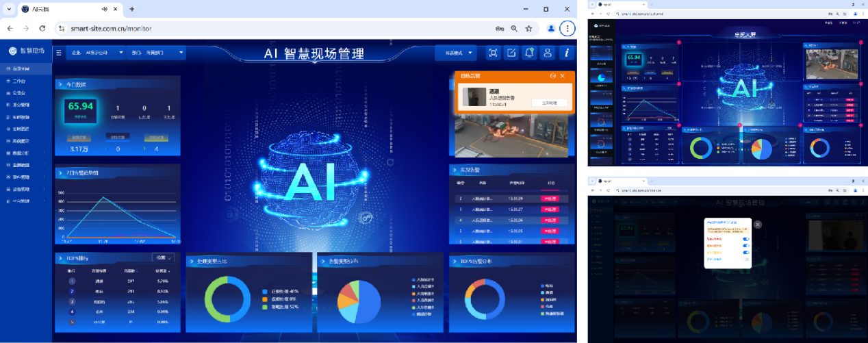
Task: Collapse sidebar with the hamburger menu icon
Action: pos(59,52)
